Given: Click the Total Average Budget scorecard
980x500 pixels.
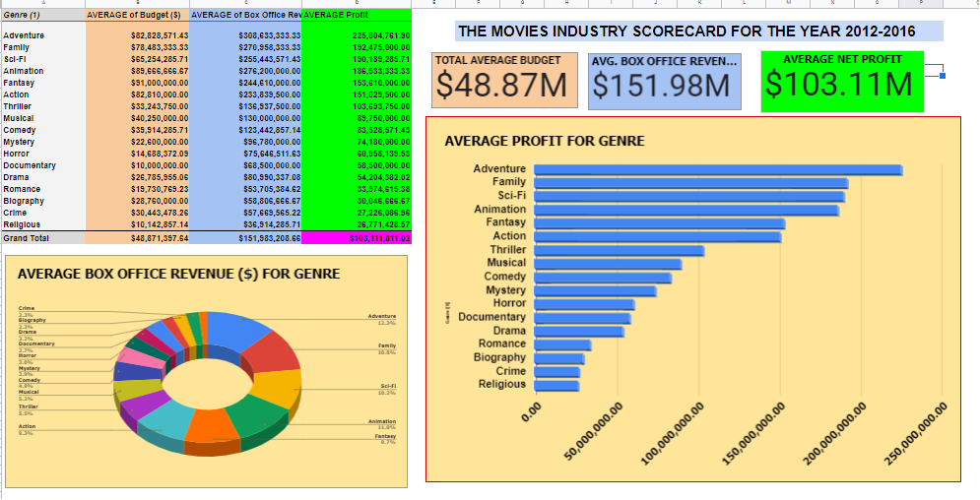Looking at the screenshot, I should coord(505,81).
